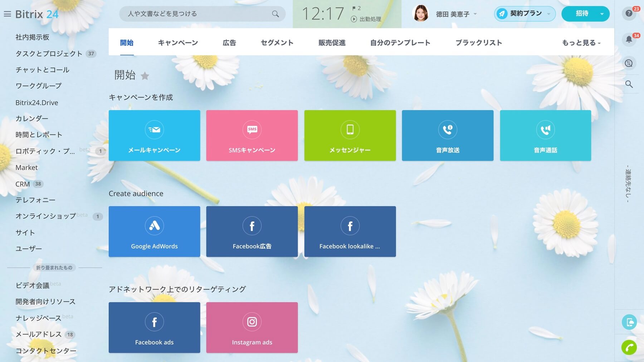The height and width of the screenshot is (362, 644).
Task: Open 時間とレポート in the left menu
Action: (x=39, y=135)
